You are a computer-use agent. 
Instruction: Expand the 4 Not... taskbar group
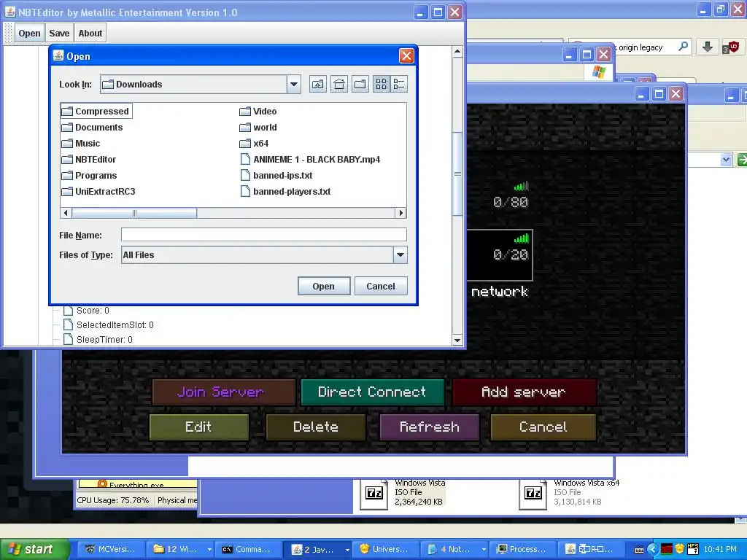[x=455, y=550]
